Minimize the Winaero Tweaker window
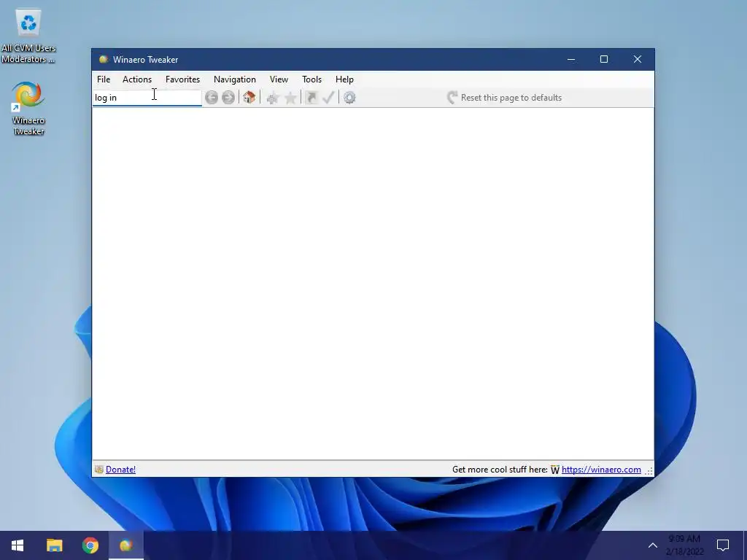Image resolution: width=747 pixels, height=560 pixels. point(571,60)
